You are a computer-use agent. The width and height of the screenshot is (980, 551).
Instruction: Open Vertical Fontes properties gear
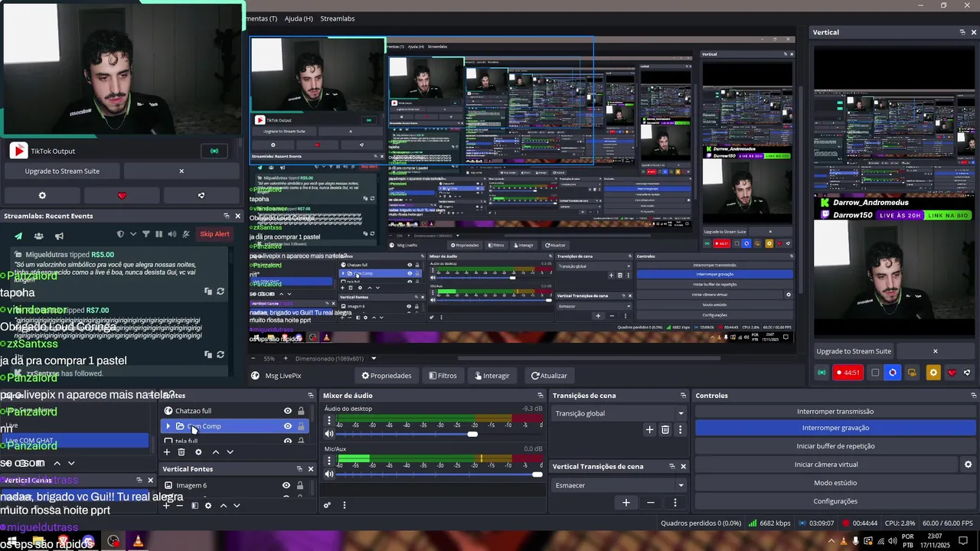pos(208,505)
